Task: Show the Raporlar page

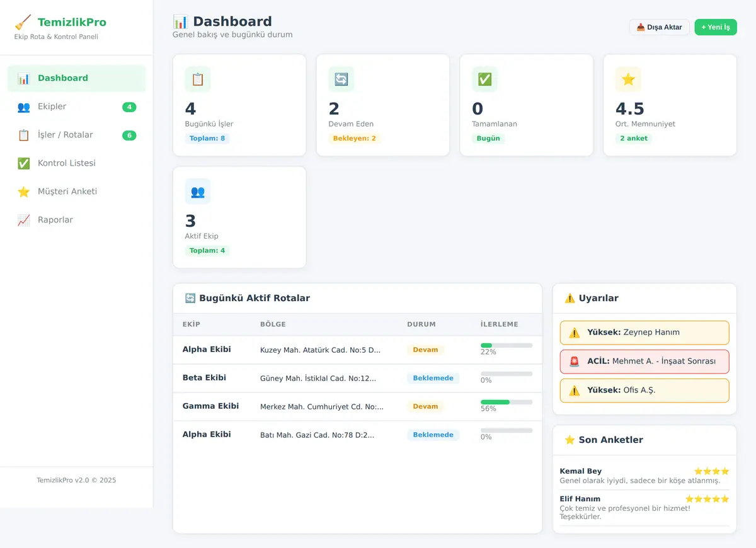Action: point(77,220)
